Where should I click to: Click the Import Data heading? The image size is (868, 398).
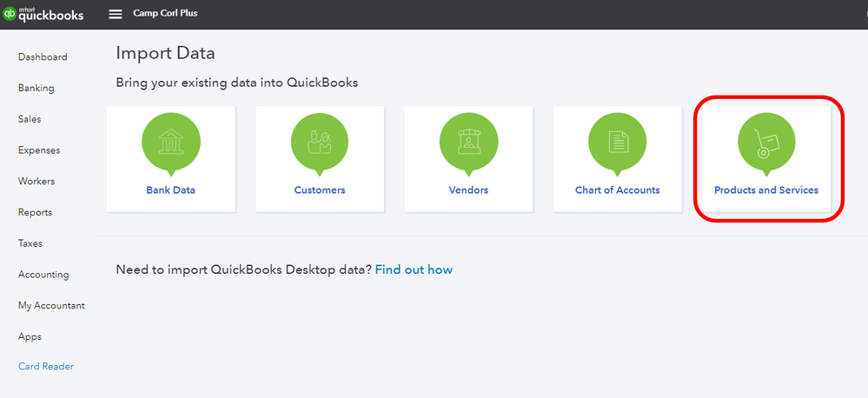point(165,53)
